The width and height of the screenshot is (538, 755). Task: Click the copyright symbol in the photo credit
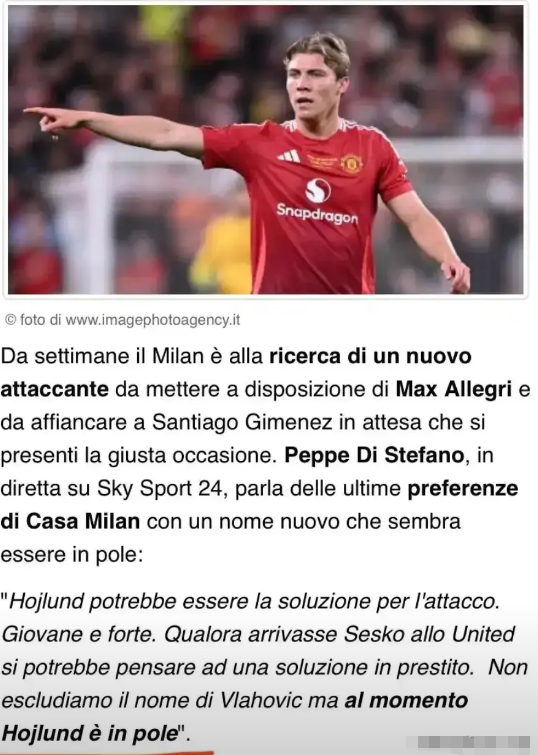[x=10, y=320]
